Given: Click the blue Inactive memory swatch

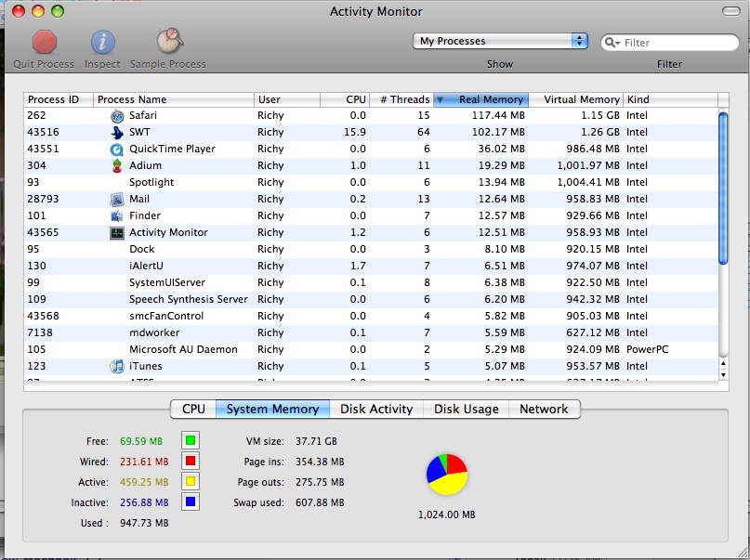Looking at the screenshot, I should pos(191,502).
